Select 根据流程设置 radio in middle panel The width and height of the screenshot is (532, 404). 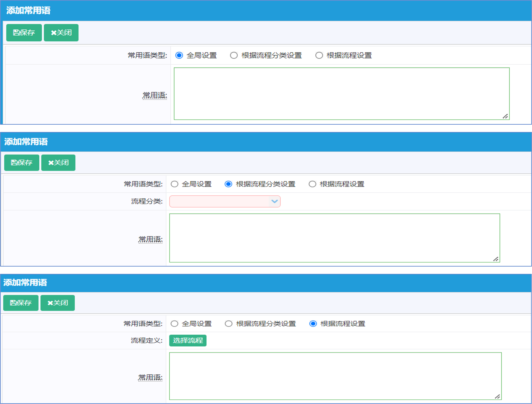coord(312,184)
